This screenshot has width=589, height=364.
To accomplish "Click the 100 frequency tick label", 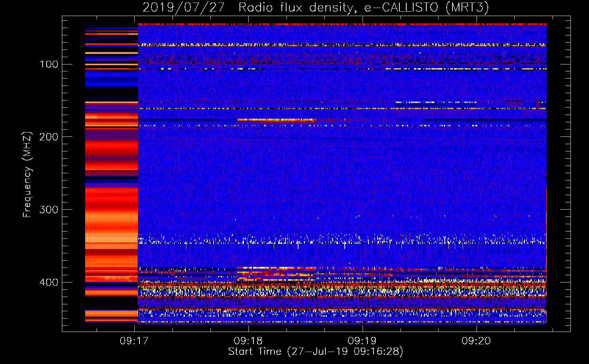I will [x=49, y=64].
